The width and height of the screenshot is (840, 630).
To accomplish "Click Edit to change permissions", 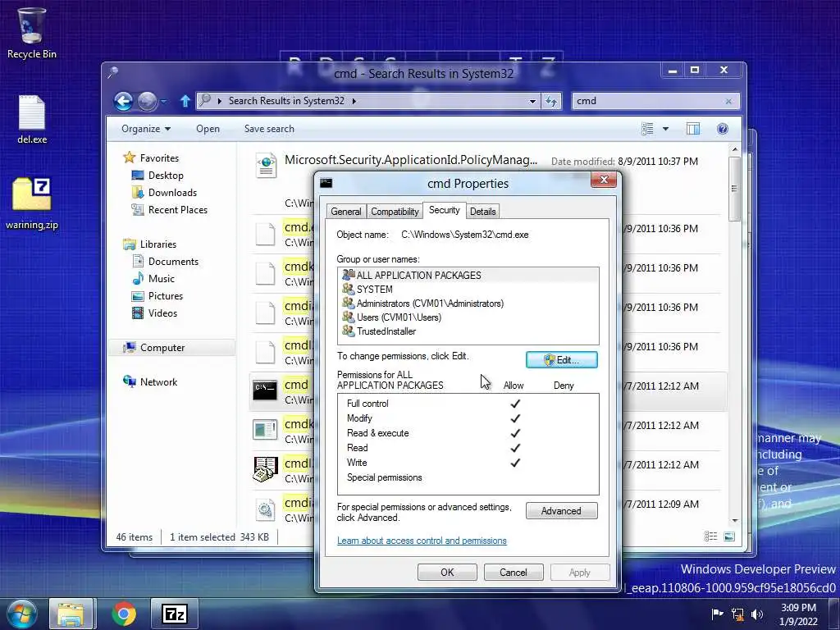I will pyautogui.click(x=561, y=360).
